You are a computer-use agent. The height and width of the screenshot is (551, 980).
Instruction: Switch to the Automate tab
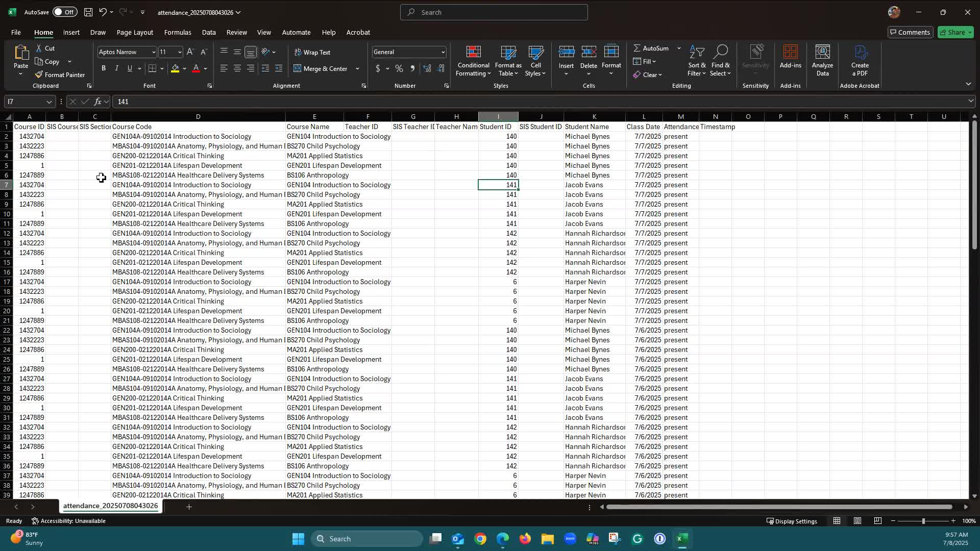296,32
